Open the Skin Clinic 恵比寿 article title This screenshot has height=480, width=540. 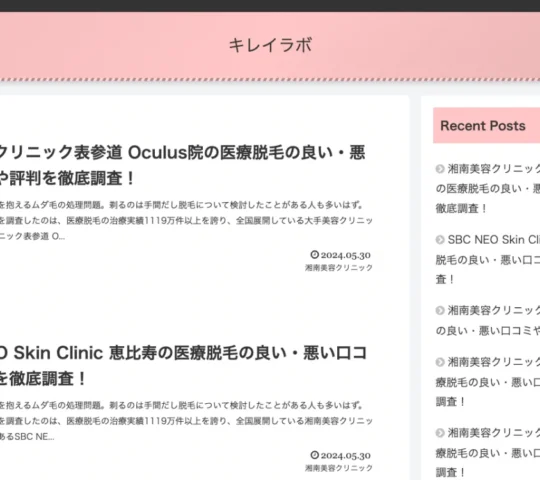point(183,366)
